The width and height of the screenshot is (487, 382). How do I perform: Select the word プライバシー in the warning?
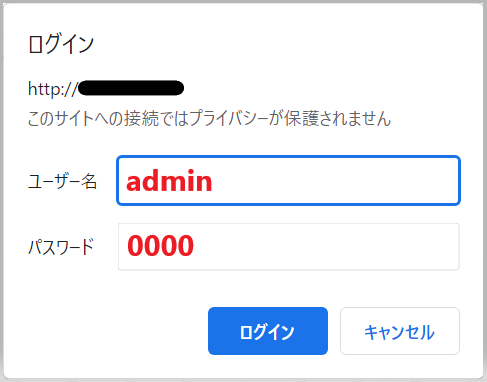tap(229, 118)
